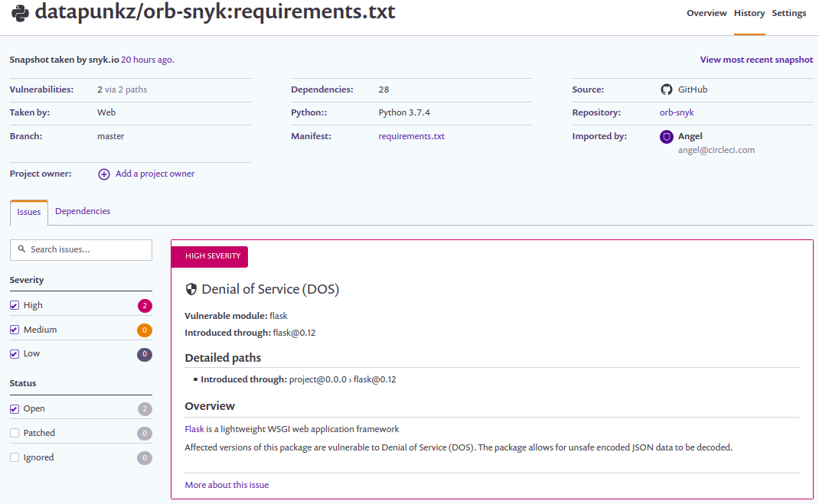This screenshot has height=504, width=819.
Task: Click the shield icon beside Denial of Service
Action: pyautogui.click(x=191, y=289)
